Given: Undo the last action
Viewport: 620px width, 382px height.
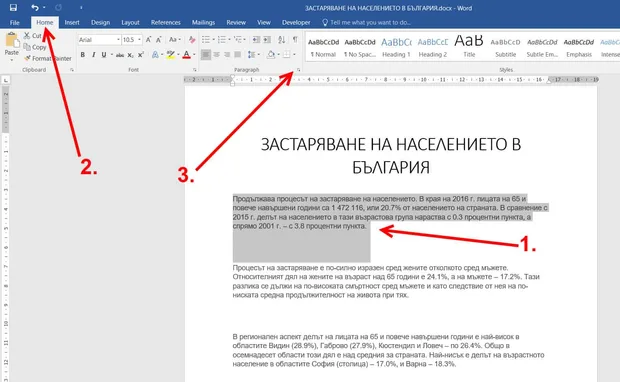Looking at the screenshot, I should coord(35,8).
